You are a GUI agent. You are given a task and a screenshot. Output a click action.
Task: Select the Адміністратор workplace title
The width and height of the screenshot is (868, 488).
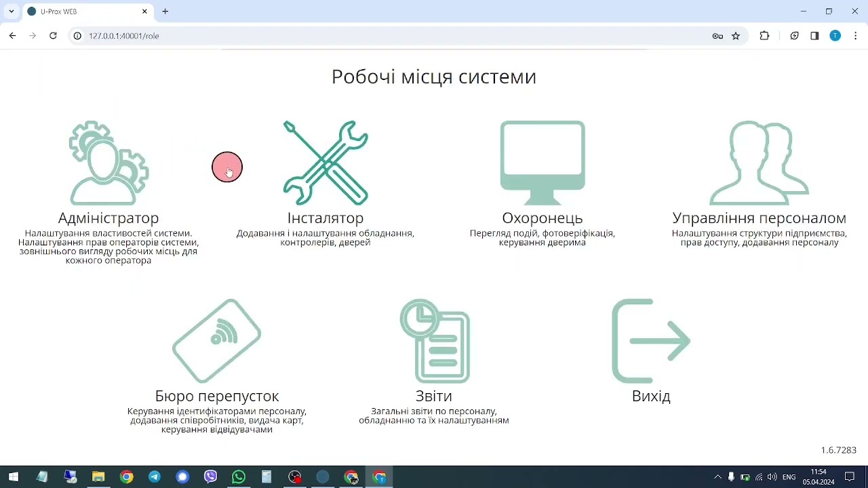pyautogui.click(x=108, y=218)
